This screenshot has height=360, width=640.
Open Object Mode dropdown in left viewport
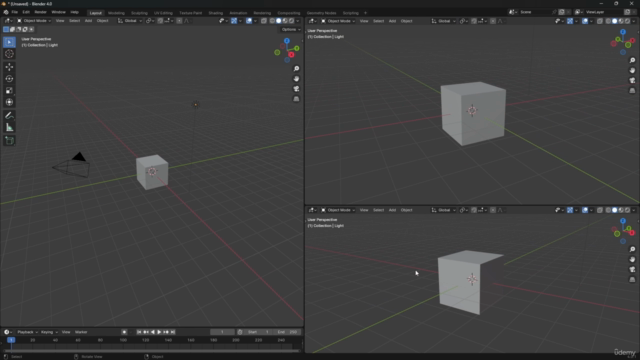34,21
